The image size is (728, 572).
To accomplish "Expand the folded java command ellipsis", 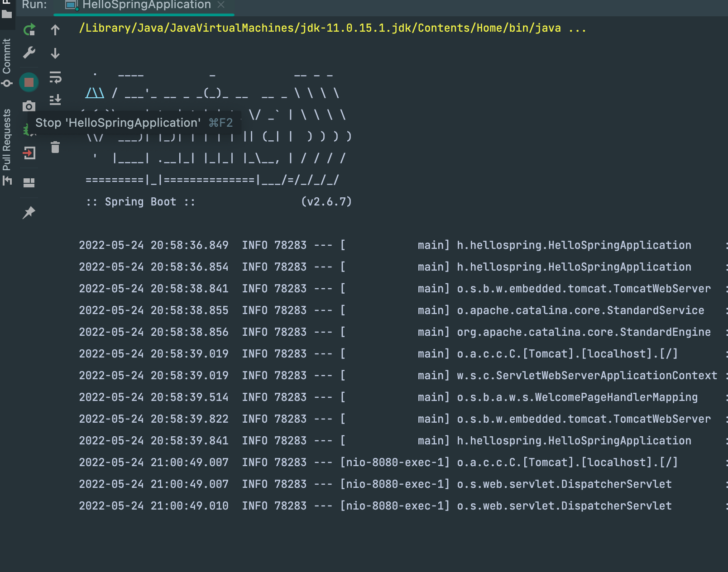I will [x=578, y=28].
